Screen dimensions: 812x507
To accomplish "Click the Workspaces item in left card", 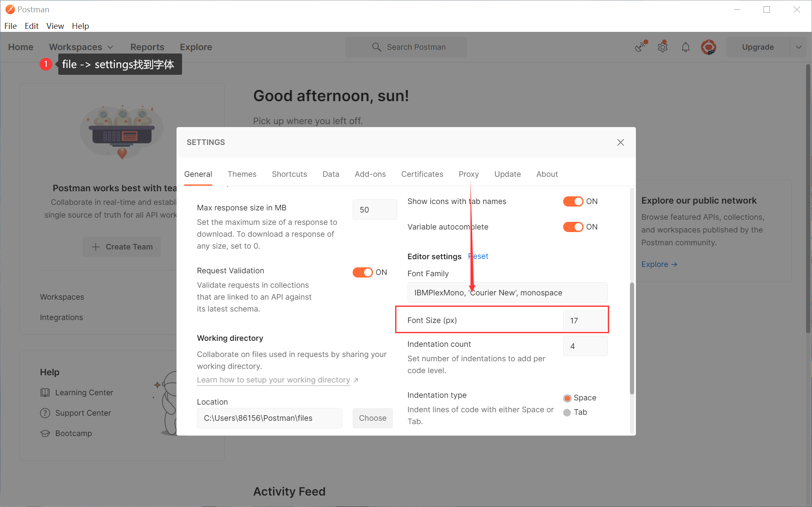I will pos(62,297).
